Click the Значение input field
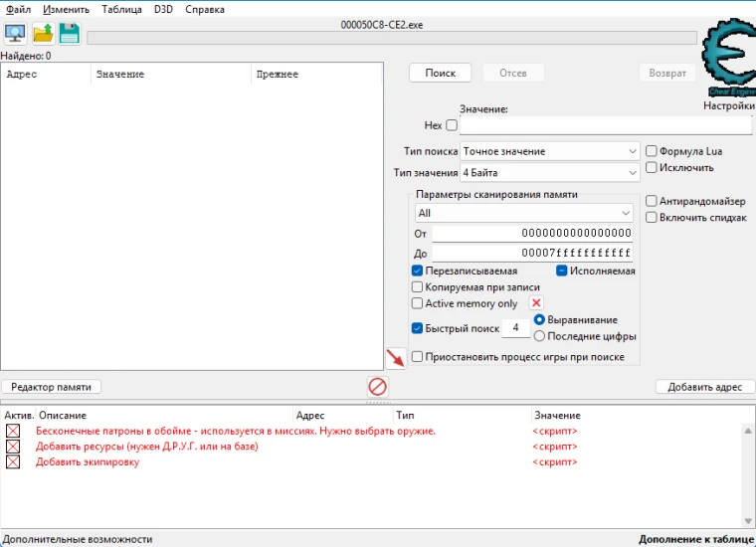Viewport: 756px width, 547px height. coord(605,126)
